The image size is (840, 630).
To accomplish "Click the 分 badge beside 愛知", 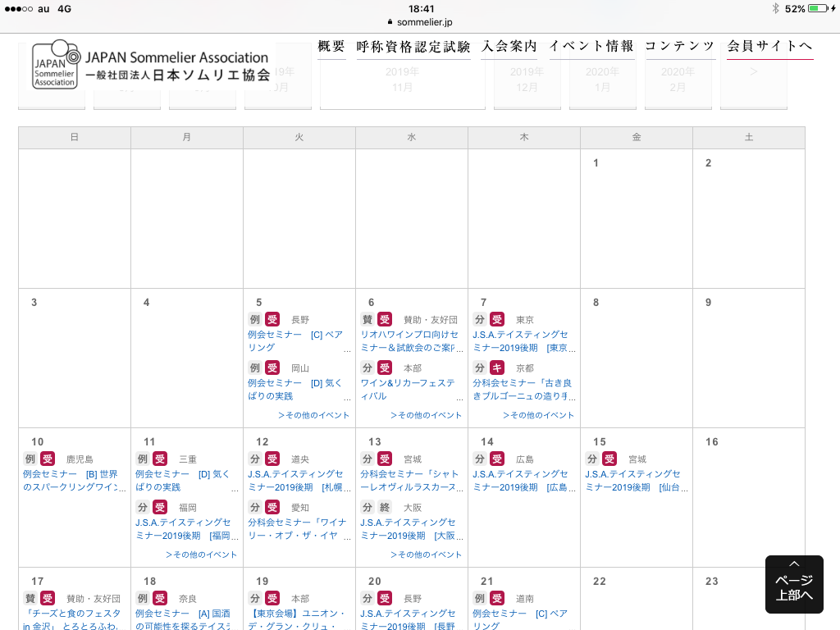I will coord(255,507).
